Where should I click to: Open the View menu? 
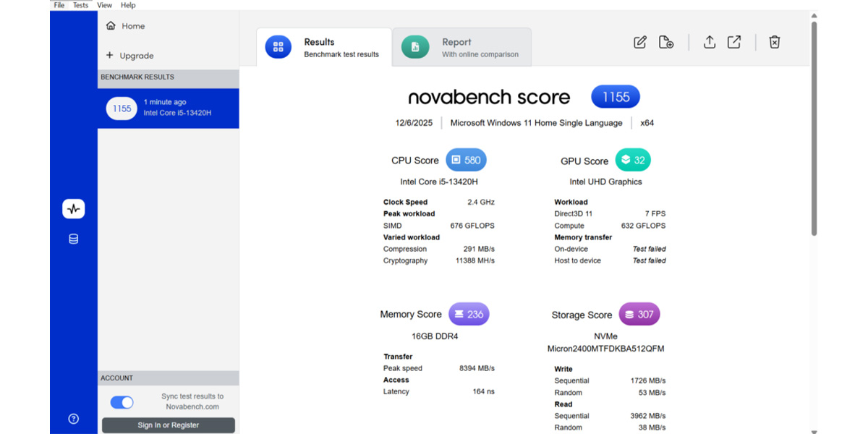(105, 5)
